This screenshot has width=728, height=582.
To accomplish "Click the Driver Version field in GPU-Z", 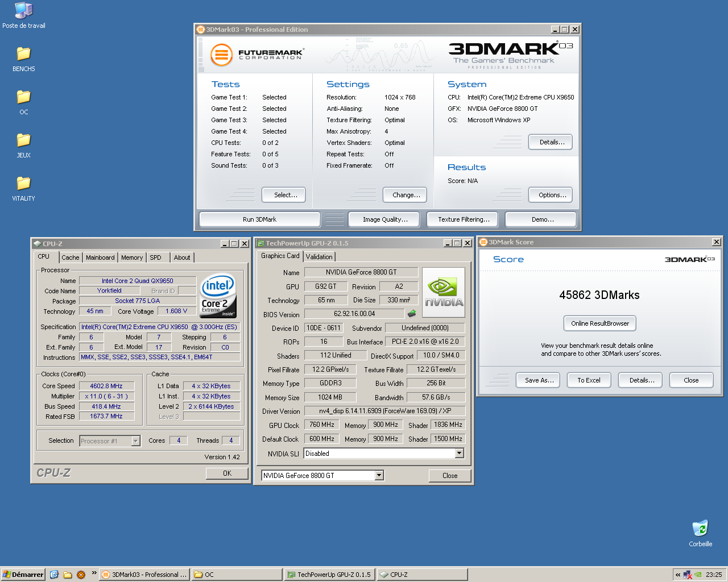I will click(x=384, y=411).
